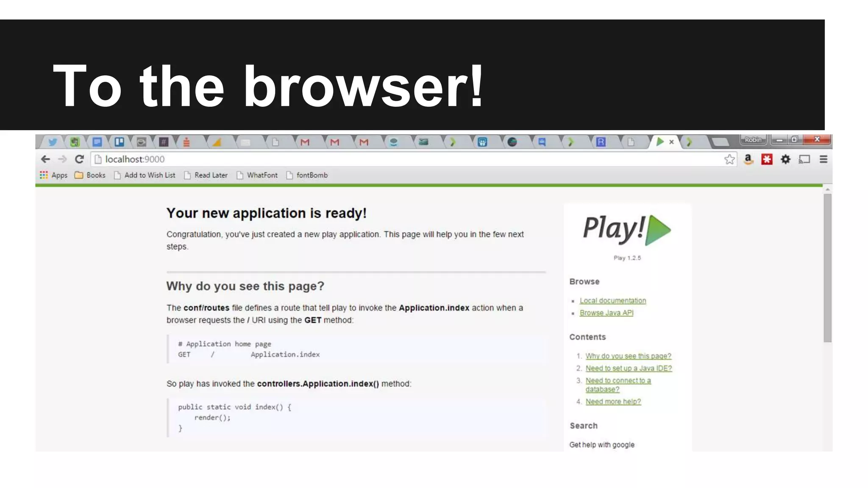Switch to the Evernote elephant tab
This screenshot has height=488, width=868.
coord(75,142)
